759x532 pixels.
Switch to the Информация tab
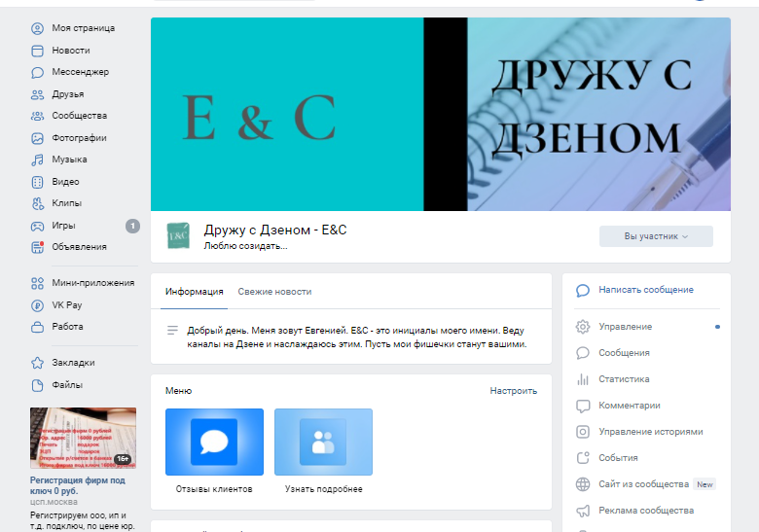194,292
